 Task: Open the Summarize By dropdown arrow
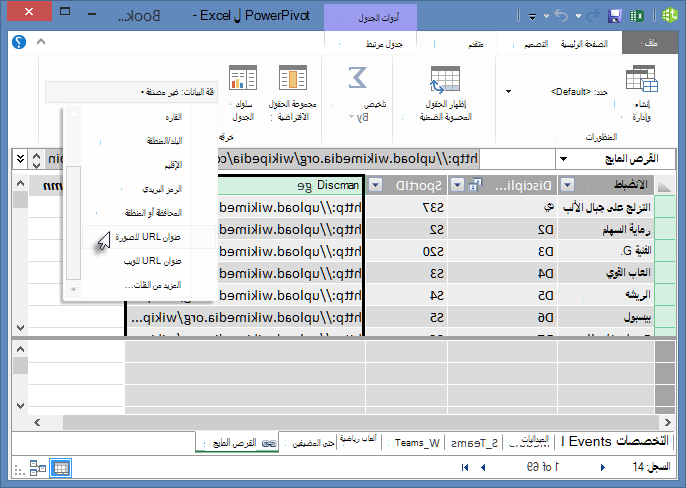click(351, 117)
